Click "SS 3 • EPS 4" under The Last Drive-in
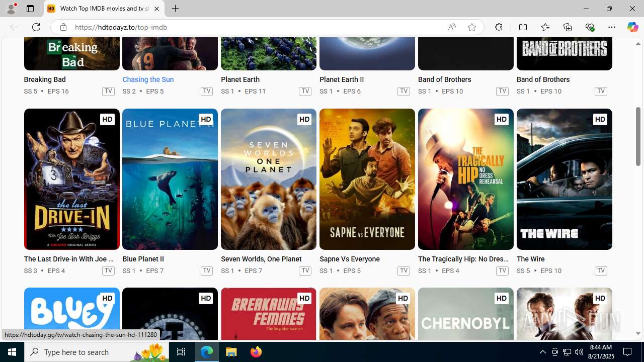The width and height of the screenshot is (644, 362). point(44,270)
